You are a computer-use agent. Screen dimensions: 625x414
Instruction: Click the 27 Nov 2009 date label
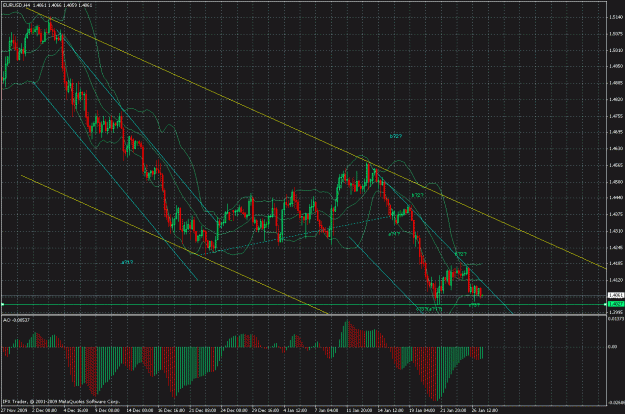pos(14,410)
